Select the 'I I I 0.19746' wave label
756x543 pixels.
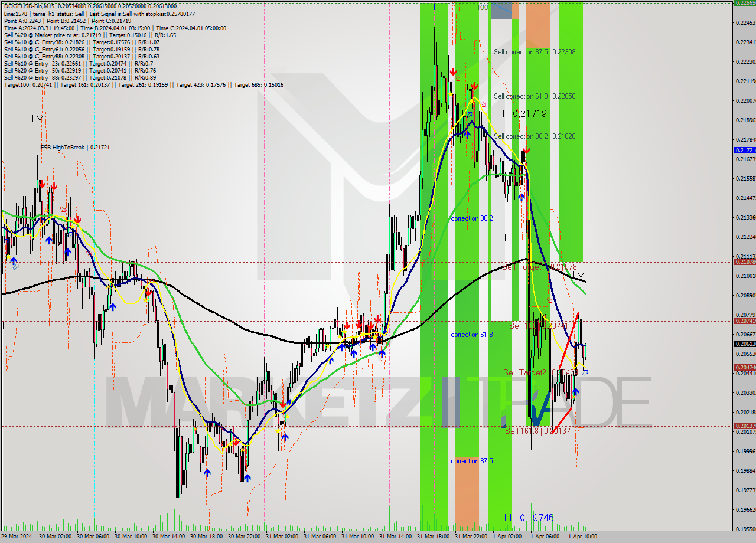tap(529, 518)
